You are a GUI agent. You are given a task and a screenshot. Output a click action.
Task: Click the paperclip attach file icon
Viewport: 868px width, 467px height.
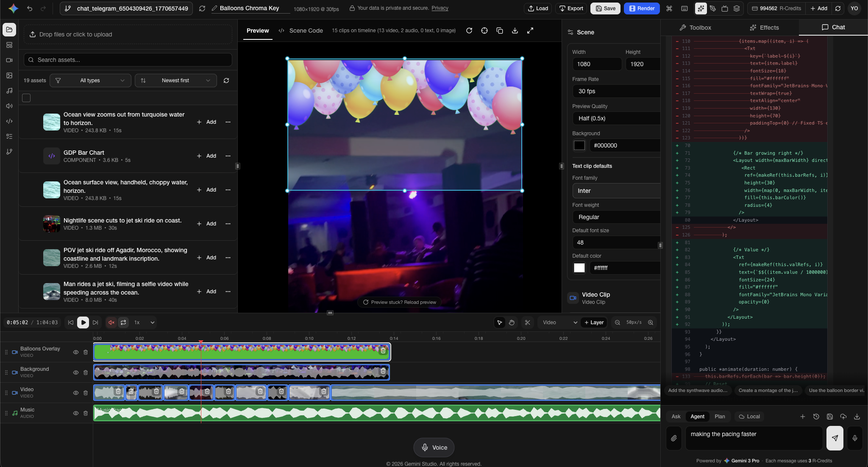click(x=674, y=438)
